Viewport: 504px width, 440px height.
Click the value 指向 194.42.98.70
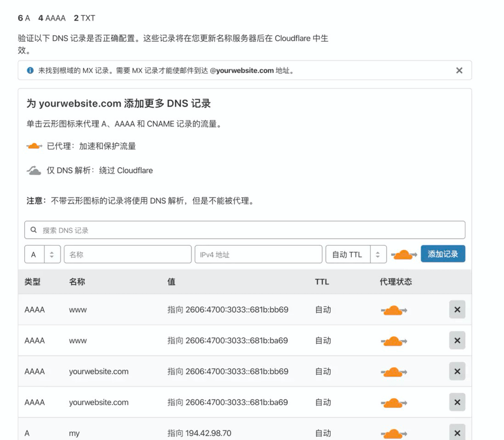199,433
